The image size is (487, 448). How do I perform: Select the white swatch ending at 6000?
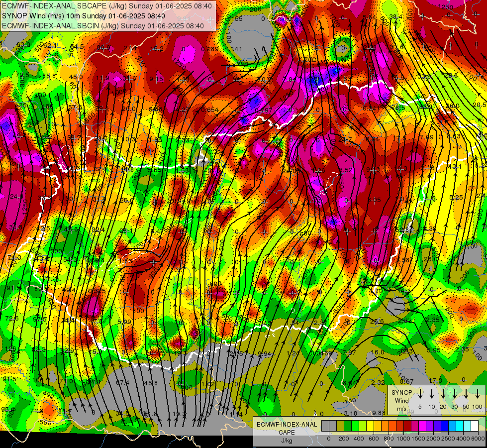coord(475,426)
